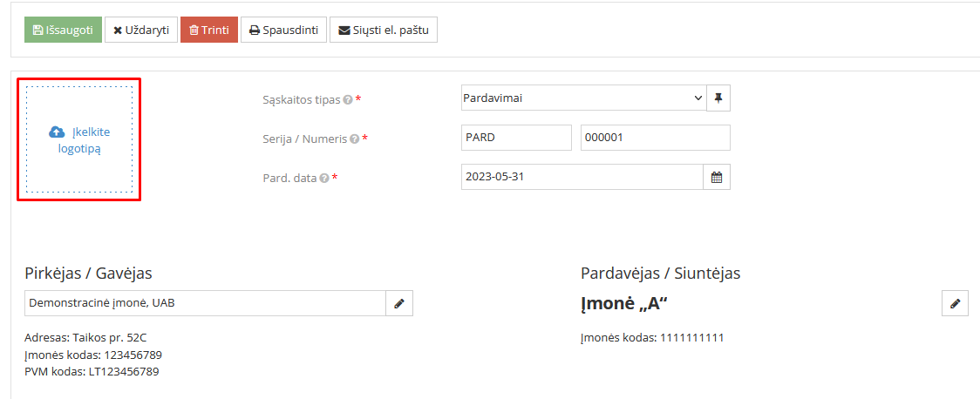Focus the PARD series input field
Image resolution: width=980 pixels, height=399 pixels.
[x=515, y=138]
